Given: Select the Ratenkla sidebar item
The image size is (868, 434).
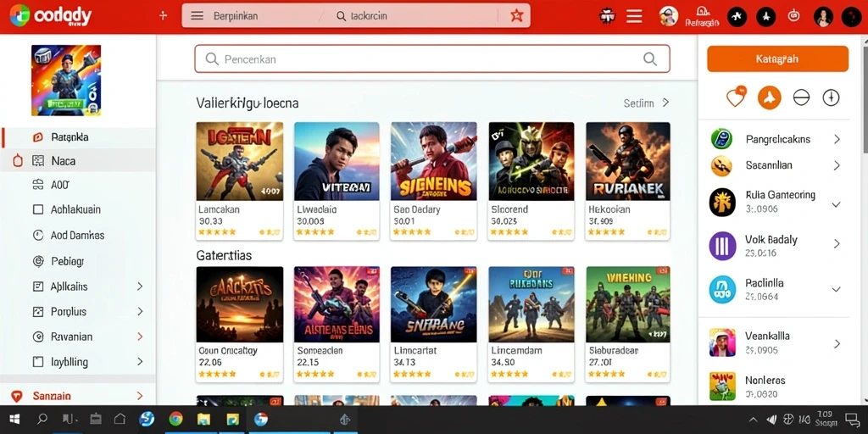Looking at the screenshot, I should [x=78, y=137].
